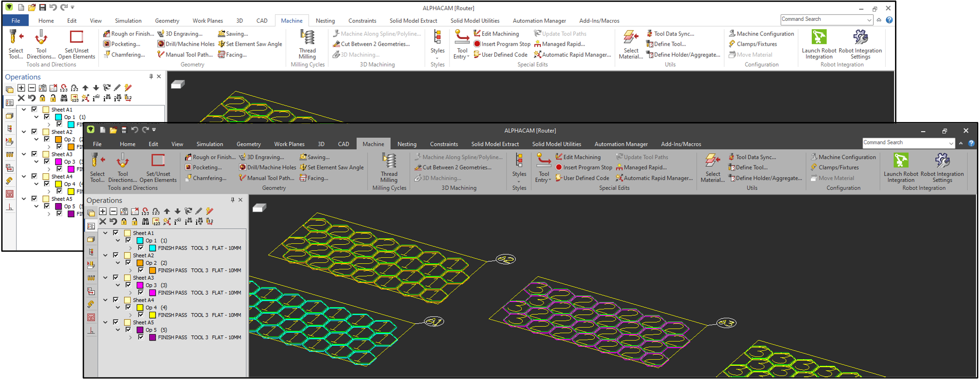Open Define Holder/Aggregate in front window
980x380 pixels.
765,178
